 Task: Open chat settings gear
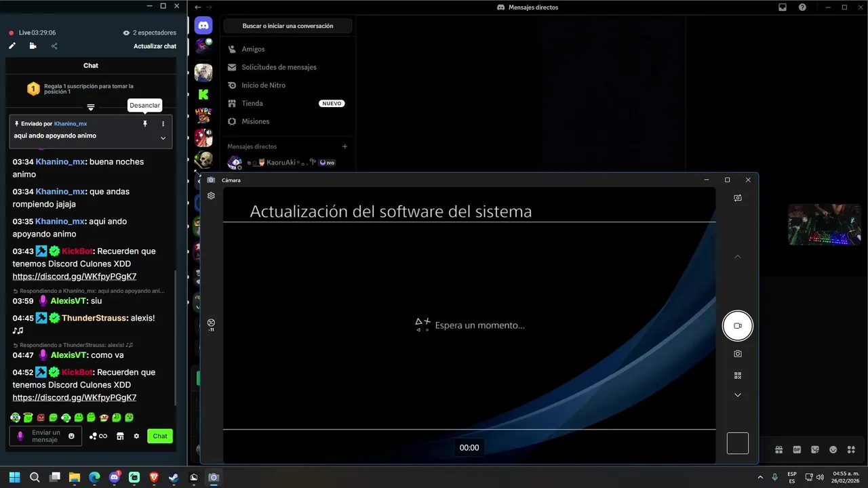click(136, 436)
